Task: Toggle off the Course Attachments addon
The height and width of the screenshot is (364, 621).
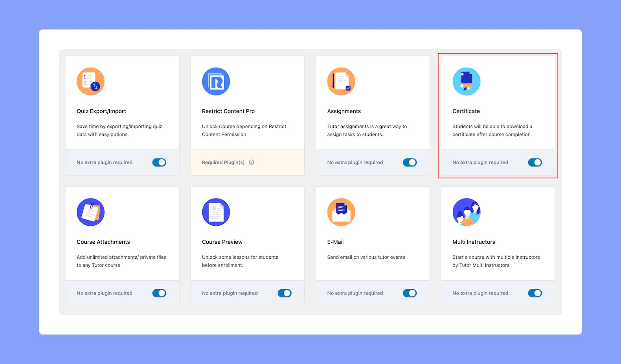Action: point(159,293)
